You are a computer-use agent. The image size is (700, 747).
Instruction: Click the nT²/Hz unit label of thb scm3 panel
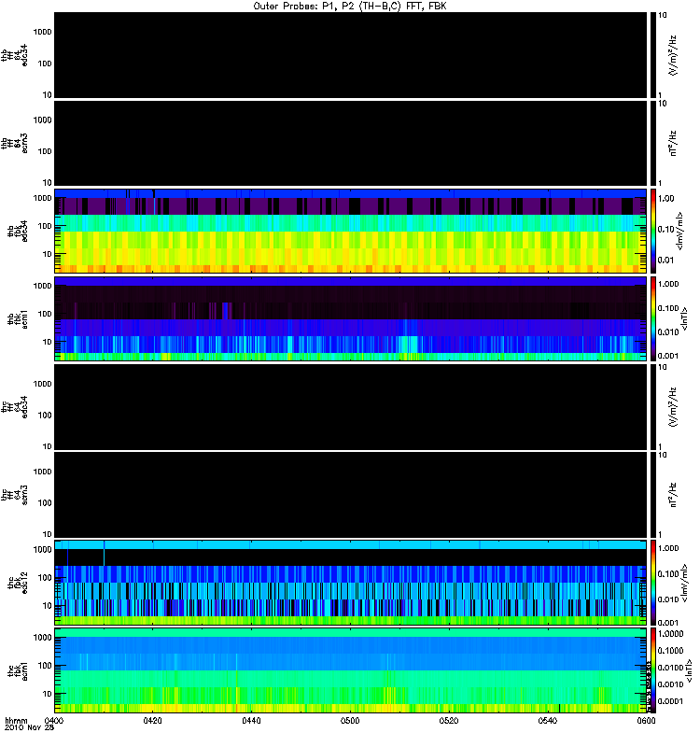point(673,143)
